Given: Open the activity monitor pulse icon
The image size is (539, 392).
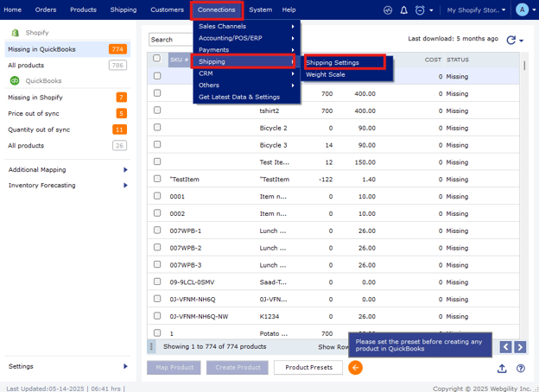Looking at the screenshot, I should 388,10.
